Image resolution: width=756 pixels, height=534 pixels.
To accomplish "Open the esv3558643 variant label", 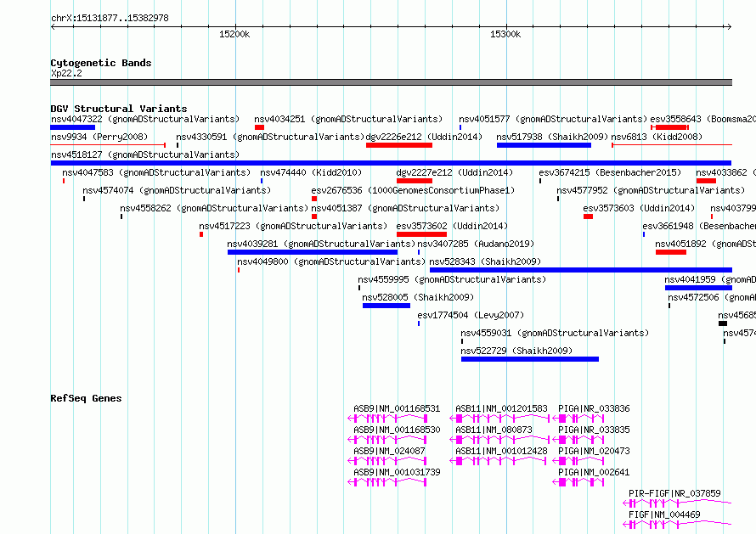I will pos(702,119).
